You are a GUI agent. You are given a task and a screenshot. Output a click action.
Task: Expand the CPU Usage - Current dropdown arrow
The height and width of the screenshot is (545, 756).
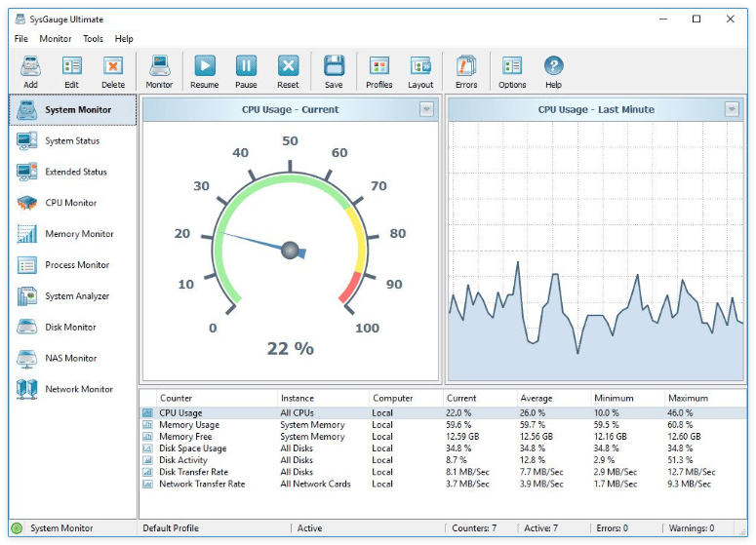426,109
